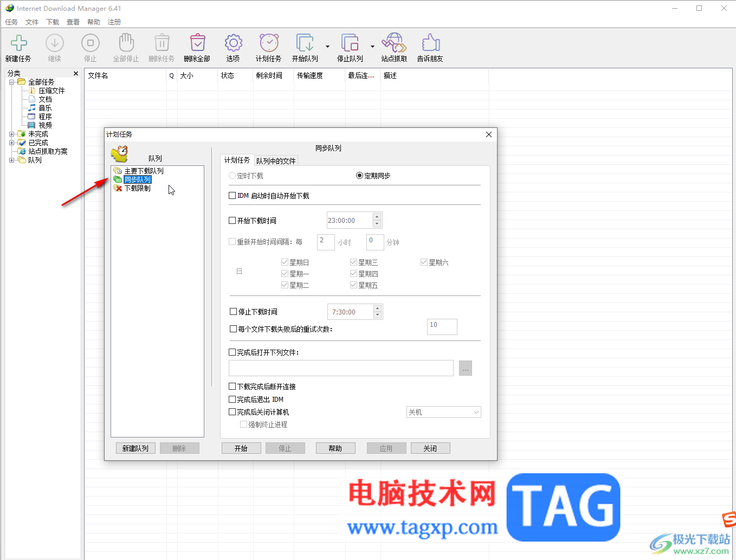Sort list by 状态 column header
The width and height of the screenshot is (736, 560).
pyautogui.click(x=235, y=76)
